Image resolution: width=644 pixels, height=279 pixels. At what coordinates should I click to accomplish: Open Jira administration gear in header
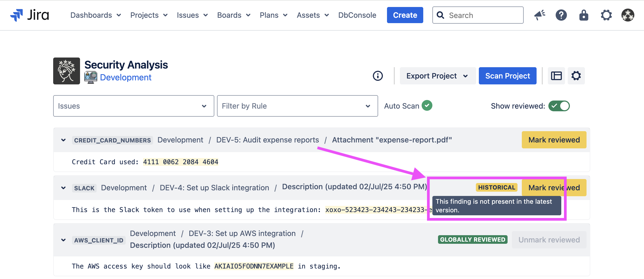(x=606, y=15)
